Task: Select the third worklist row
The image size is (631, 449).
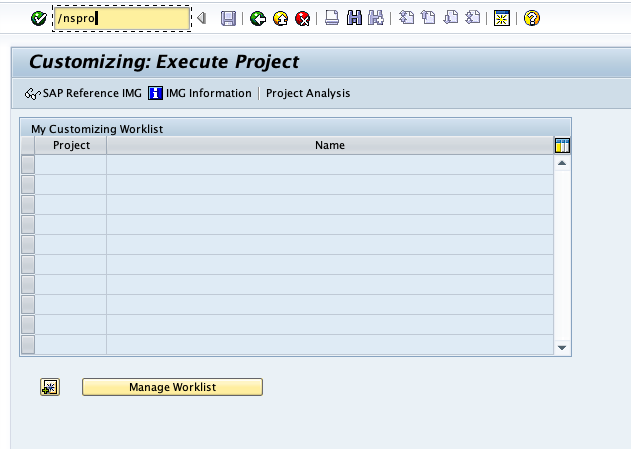Action: (28, 205)
